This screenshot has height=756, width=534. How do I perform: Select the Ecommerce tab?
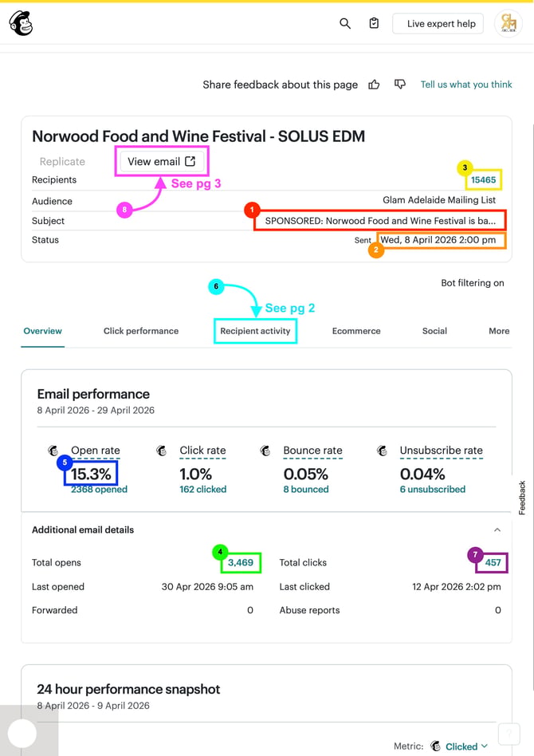click(356, 331)
